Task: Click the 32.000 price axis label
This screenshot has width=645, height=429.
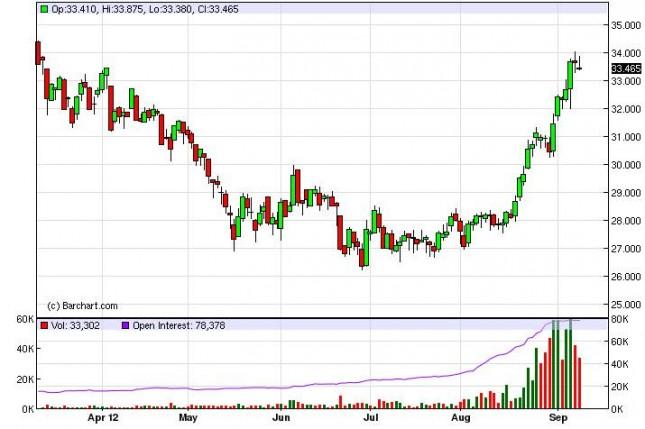Action: coord(626,109)
